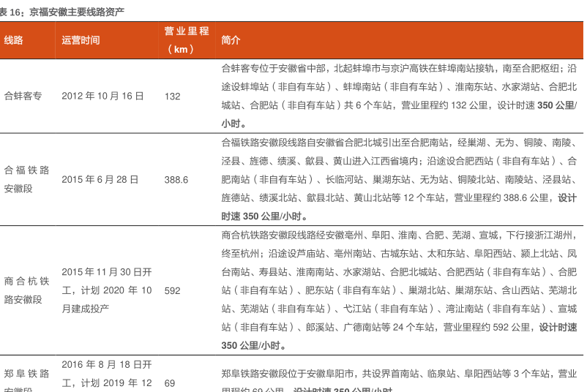Select the '商合杭铁路安徽段' line name cell
Viewport: 587px width, 392px height.
[27, 290]
